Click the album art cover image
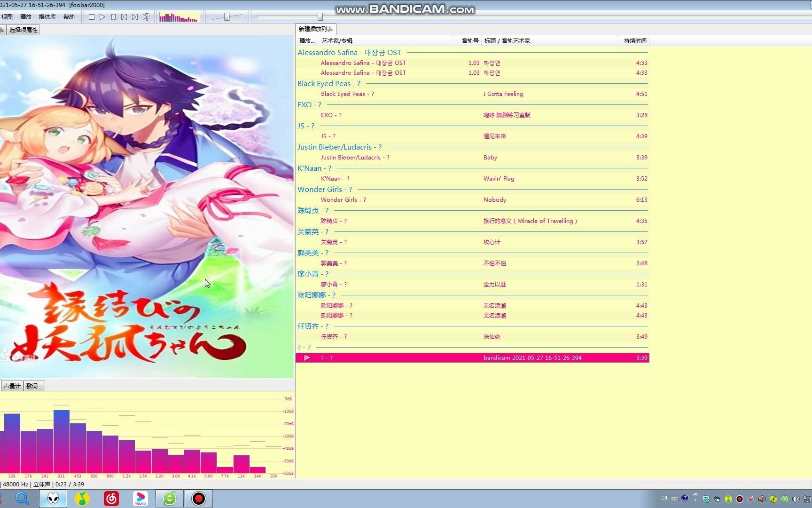This screenshot has width=812, height=508. pyautogui.click(x=147, y=207)
